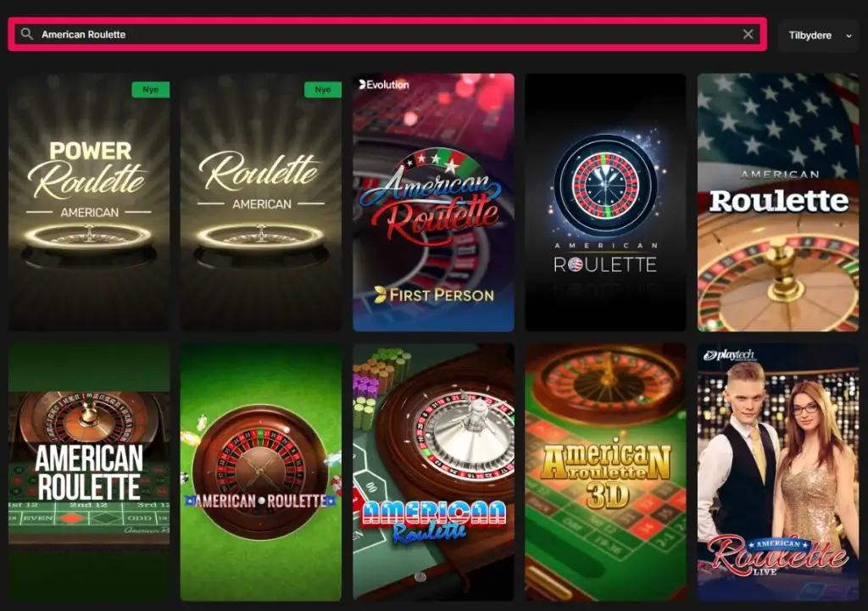Click the Playtech logo on Live tile
This screenshot has width=868, height=611.
tap(728, 355)
